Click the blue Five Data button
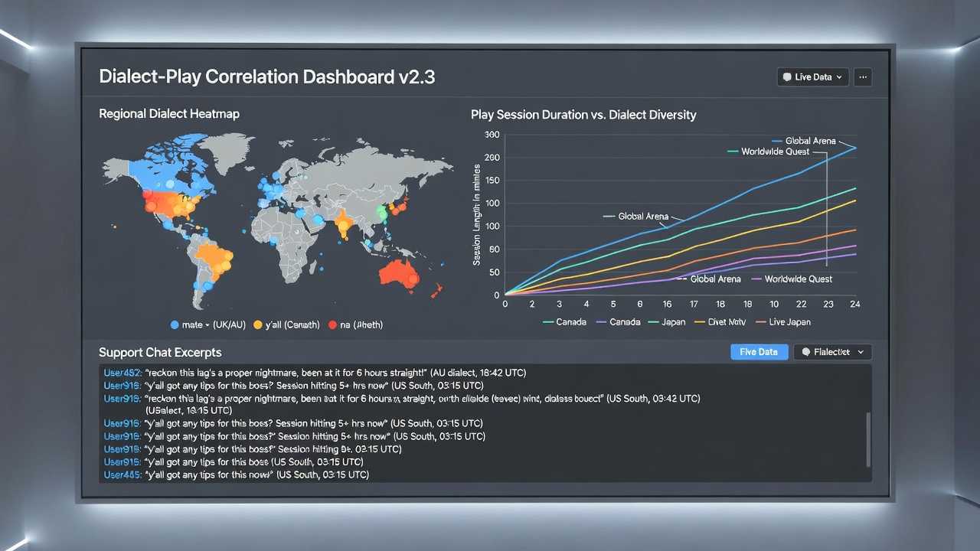 pyautogui.click(x=759, y=352)
